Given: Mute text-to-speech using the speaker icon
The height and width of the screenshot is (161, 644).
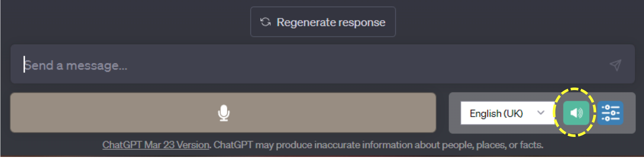Looking at the screenshot, I should [x=576, y=113].
